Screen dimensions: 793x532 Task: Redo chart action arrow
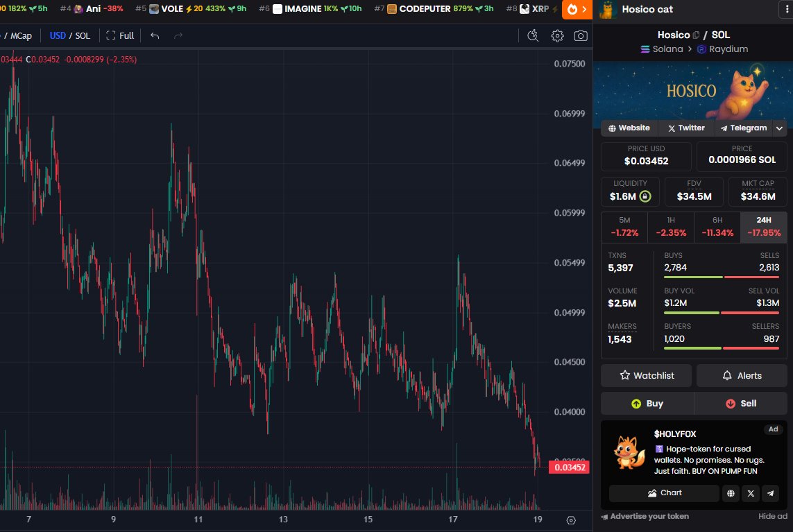click(x=178, y=35)
